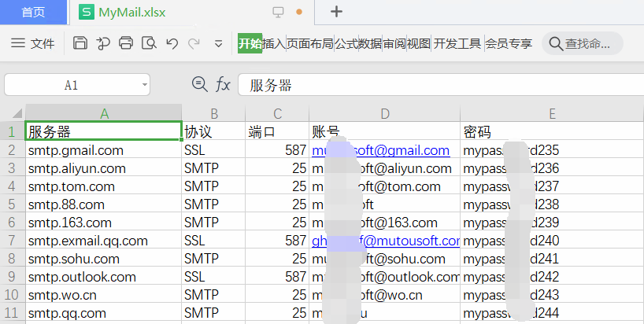Viewport: 644px width, 324px height.
Task: Open the 页面布局 ribbon tab
Action: (x=310, y=43)
